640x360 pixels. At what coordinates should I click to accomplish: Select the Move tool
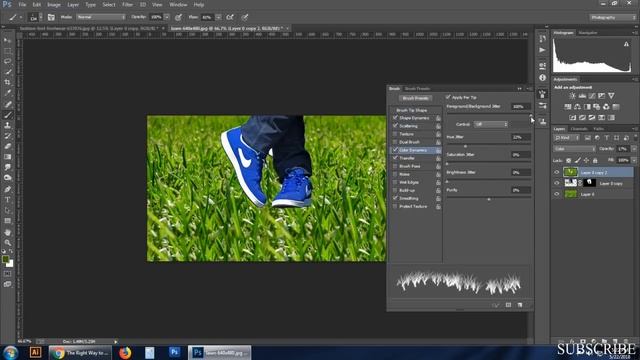coord(7,40)
